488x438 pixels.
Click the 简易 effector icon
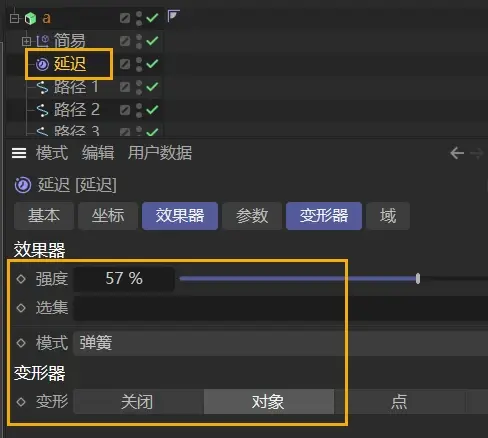(42, 41)
